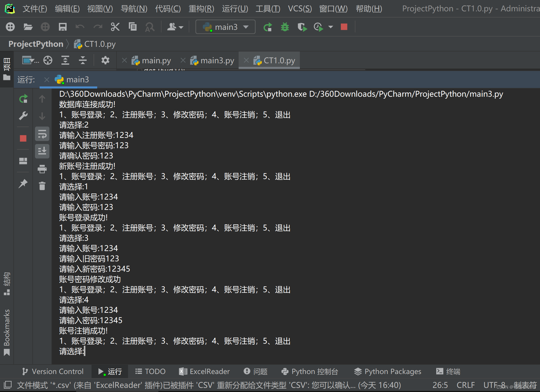
Task: Click the green Debug bug icon
Action: [285, 27]
